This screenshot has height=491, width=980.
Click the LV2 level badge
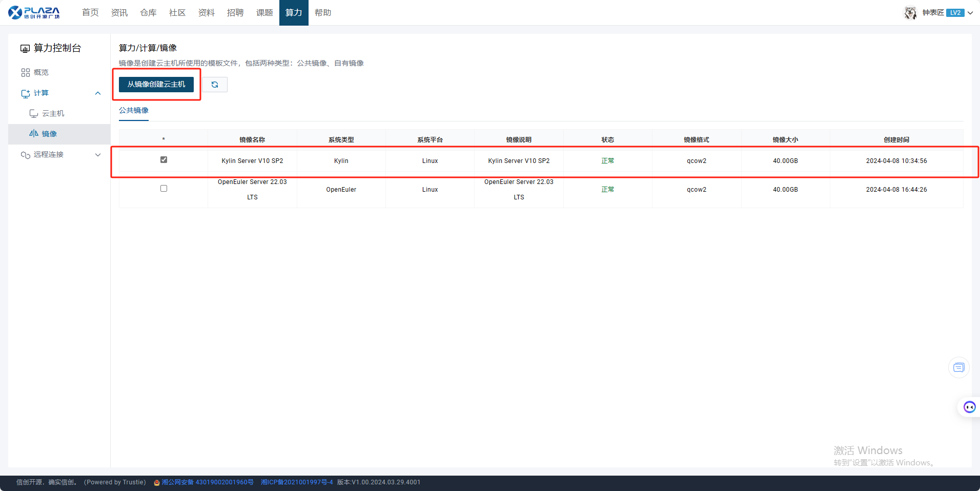tap(955, 13)
